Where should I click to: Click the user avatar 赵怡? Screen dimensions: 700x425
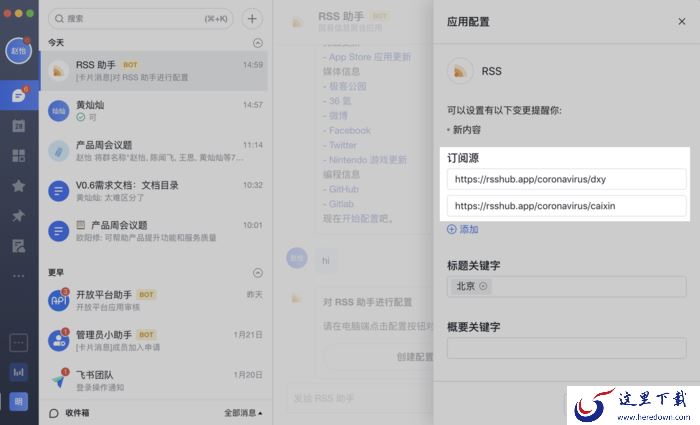[x=18, y=51]
